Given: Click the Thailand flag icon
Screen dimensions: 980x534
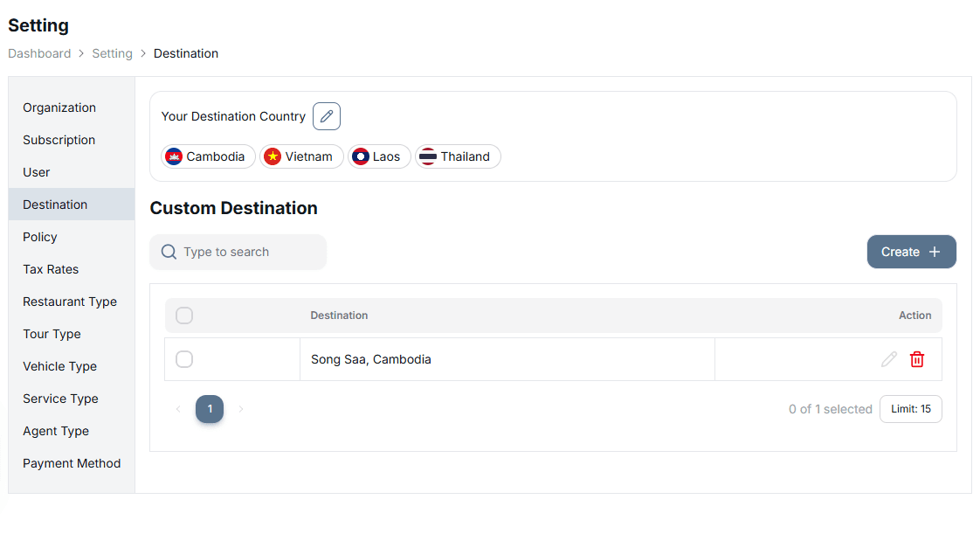Looking at the screenshot, I should 428,156.
